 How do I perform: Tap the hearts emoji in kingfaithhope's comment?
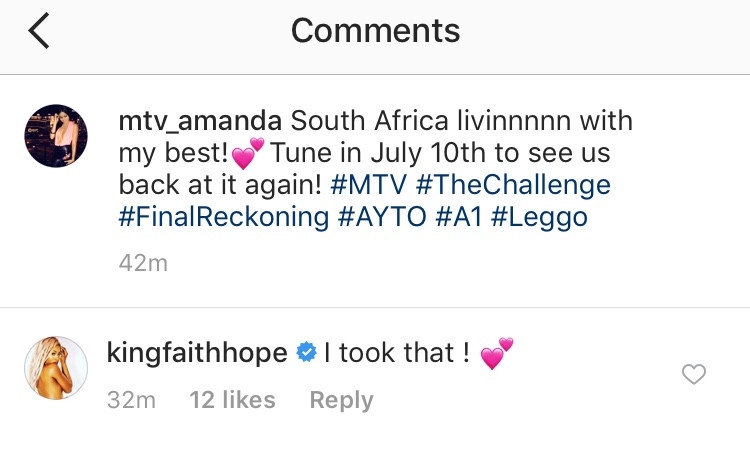497,353
